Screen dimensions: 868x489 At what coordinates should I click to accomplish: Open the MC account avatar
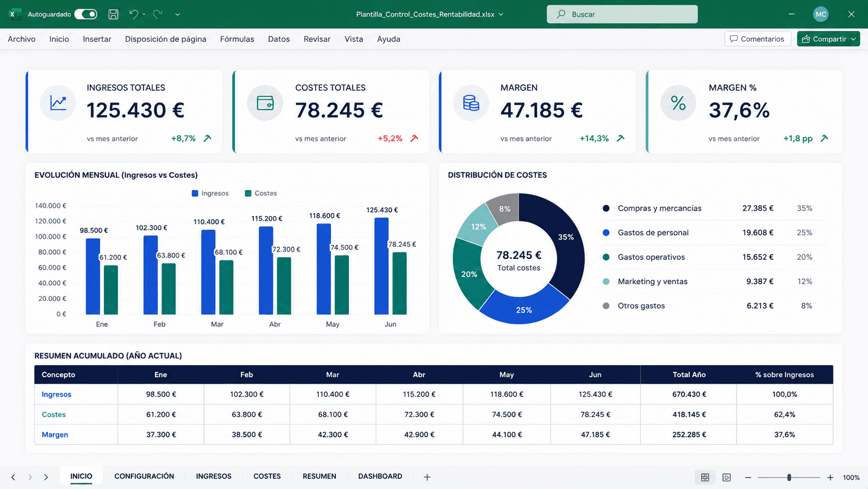point(821,14)
